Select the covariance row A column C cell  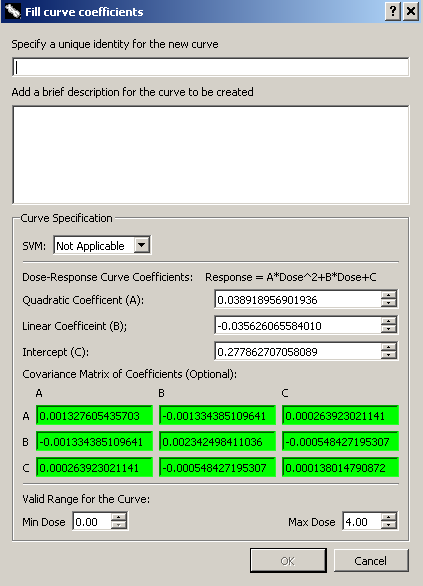[340, 415]
